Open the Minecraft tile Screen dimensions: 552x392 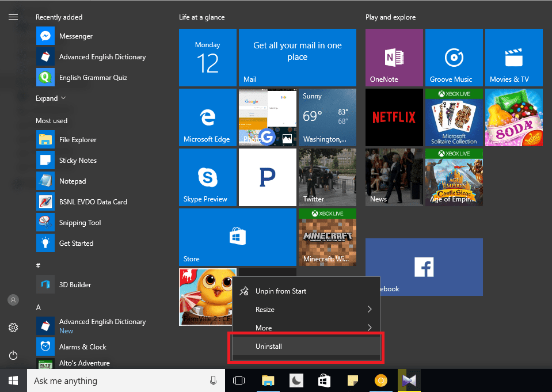pyautogui.click(x=328, y=237)
